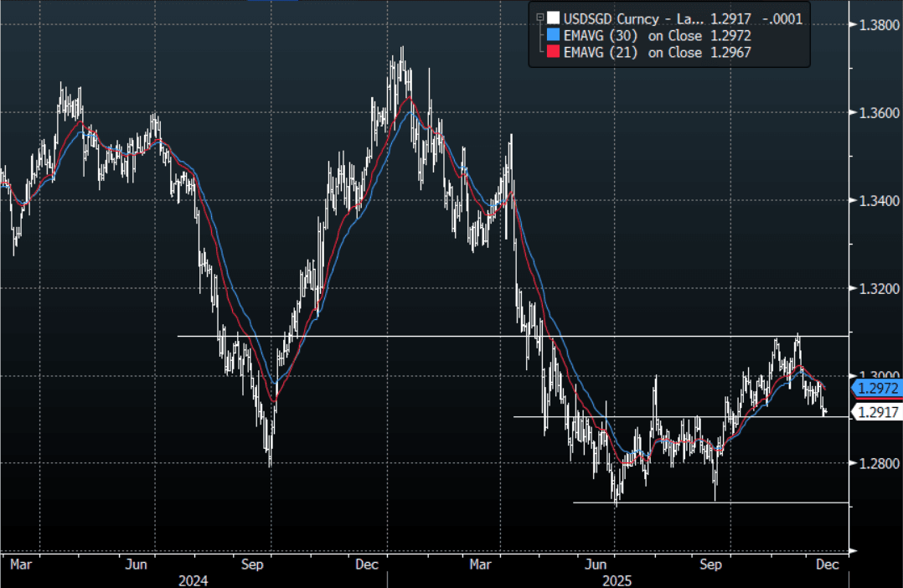
Task: Click the 1.3600 y-axis tick label
Action: coord(875,113)
